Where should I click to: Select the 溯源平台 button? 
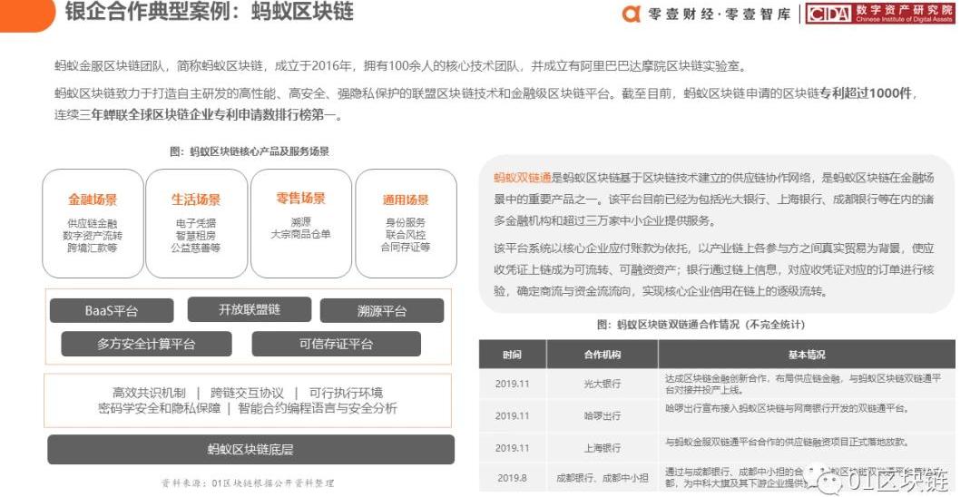382,311
